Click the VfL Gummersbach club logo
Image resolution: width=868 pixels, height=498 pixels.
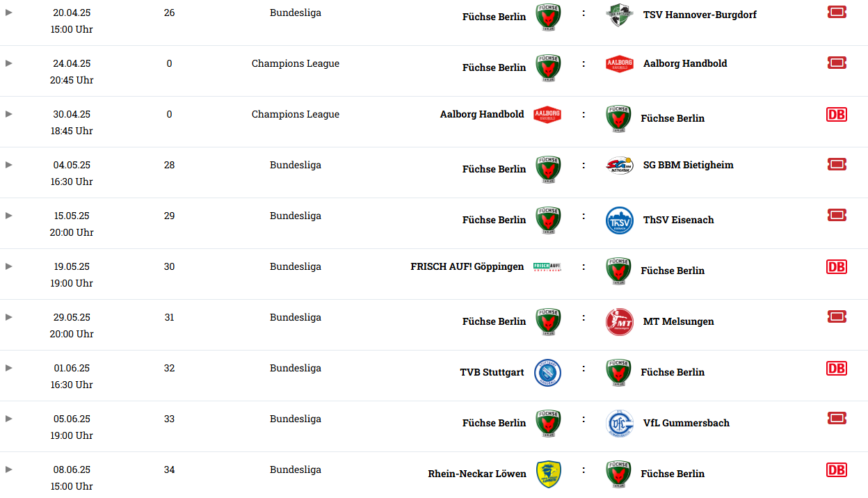(x=619, y=423)
